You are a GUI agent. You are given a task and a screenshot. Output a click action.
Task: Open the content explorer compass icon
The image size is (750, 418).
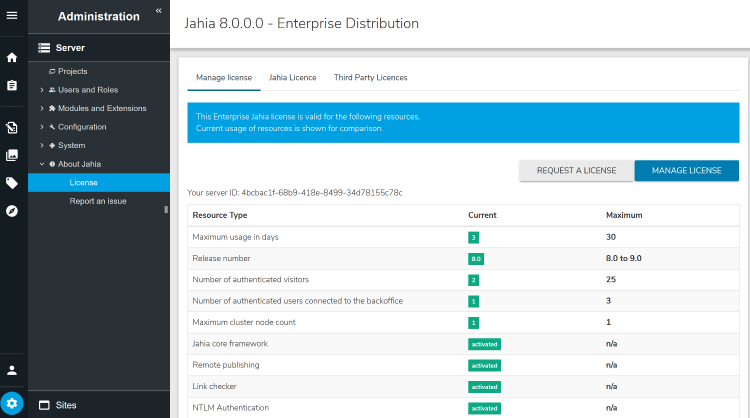point(12,211)
